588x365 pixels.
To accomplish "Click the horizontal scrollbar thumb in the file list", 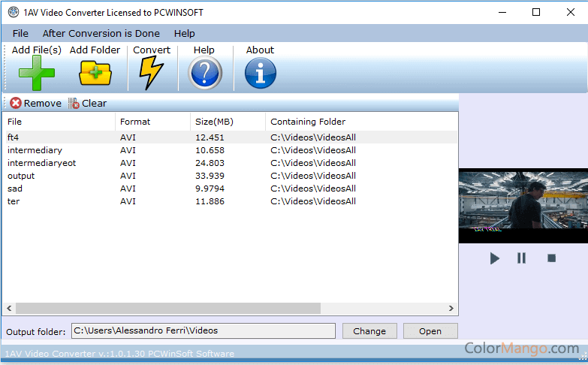I will pyautogui.click(x=168, y=308).
